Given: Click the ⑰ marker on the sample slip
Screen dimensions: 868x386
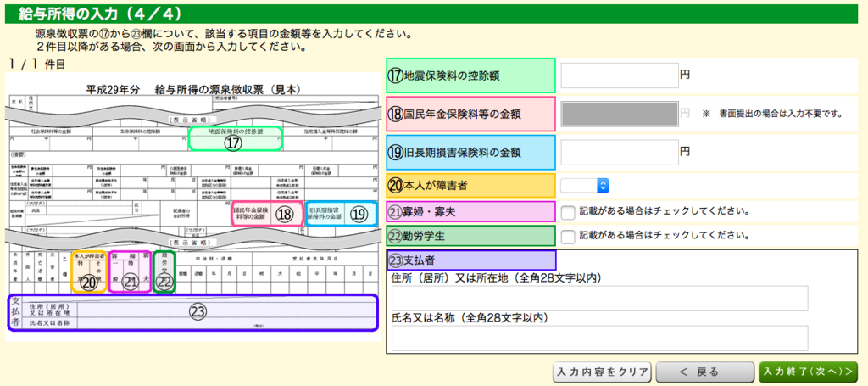Looking at the screenshot, I should tap(234, 143).
